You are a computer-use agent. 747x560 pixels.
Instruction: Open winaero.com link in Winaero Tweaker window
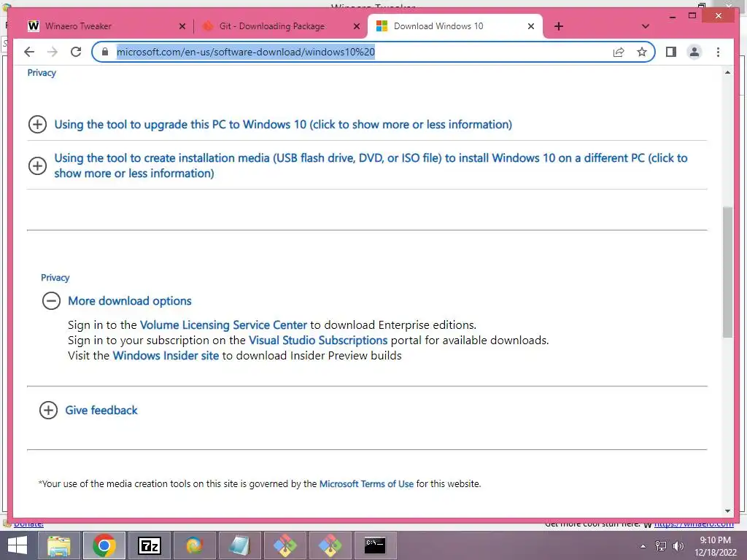(694, 524)
